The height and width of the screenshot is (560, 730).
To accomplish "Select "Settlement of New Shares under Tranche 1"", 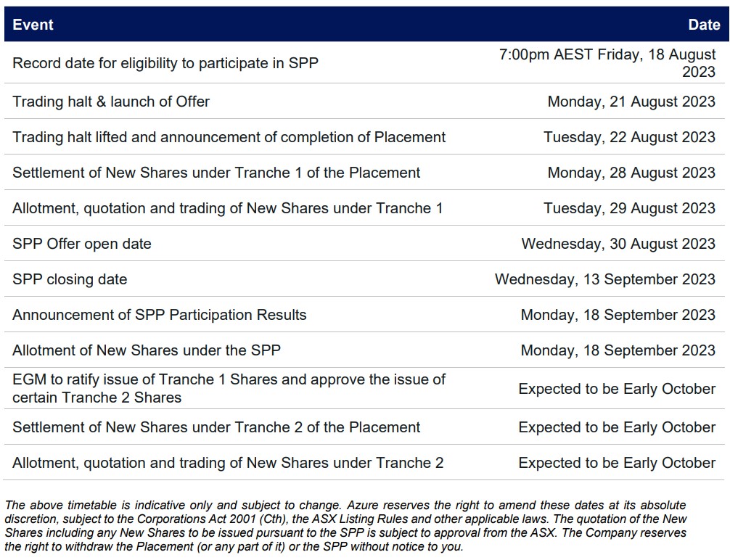I will coord(216,173).
